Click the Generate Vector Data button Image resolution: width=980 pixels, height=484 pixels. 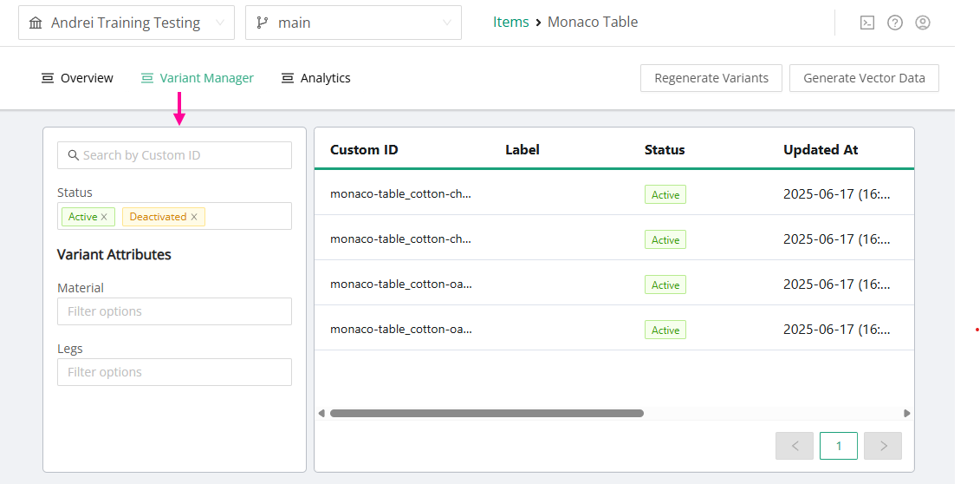pyautogui.click(x=864, y=78)
